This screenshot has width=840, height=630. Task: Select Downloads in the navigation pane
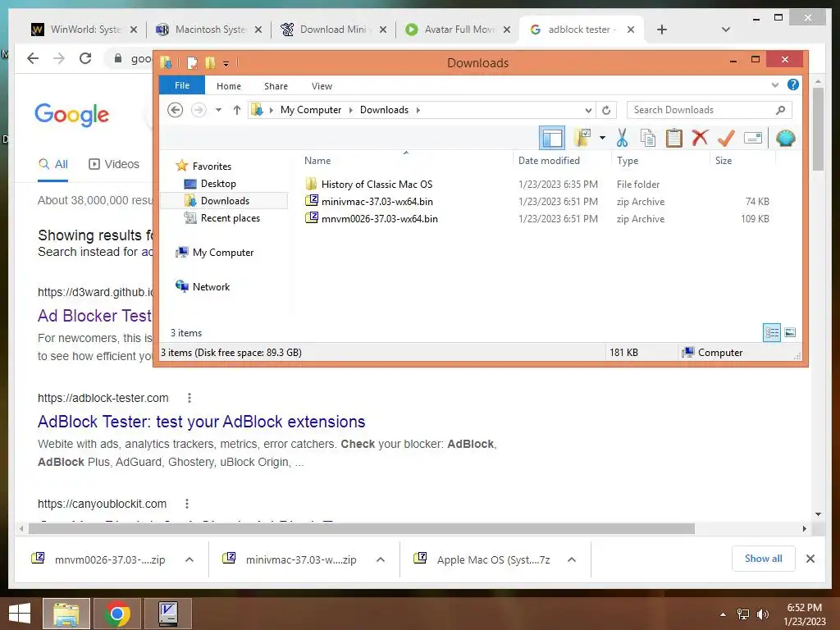(x=225, y=201)
